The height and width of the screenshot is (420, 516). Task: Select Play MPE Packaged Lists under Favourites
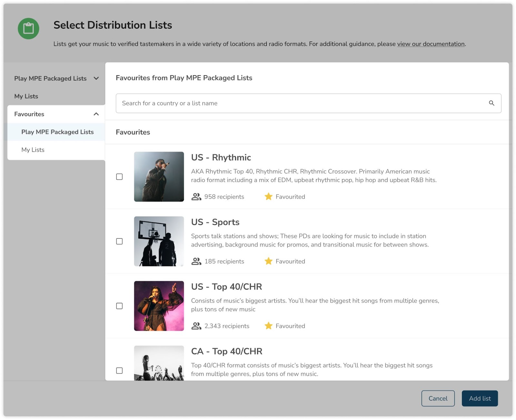[x=57, y=132]
